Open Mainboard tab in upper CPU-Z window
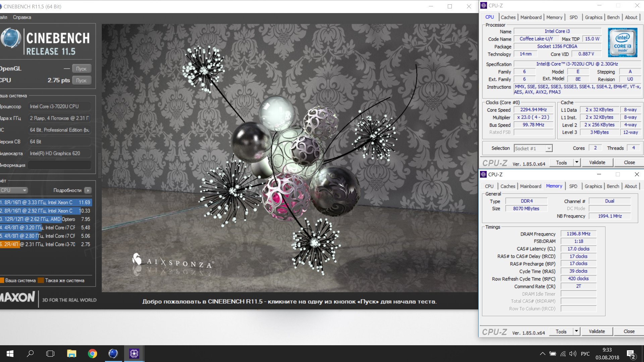 [x=531, y=17]
